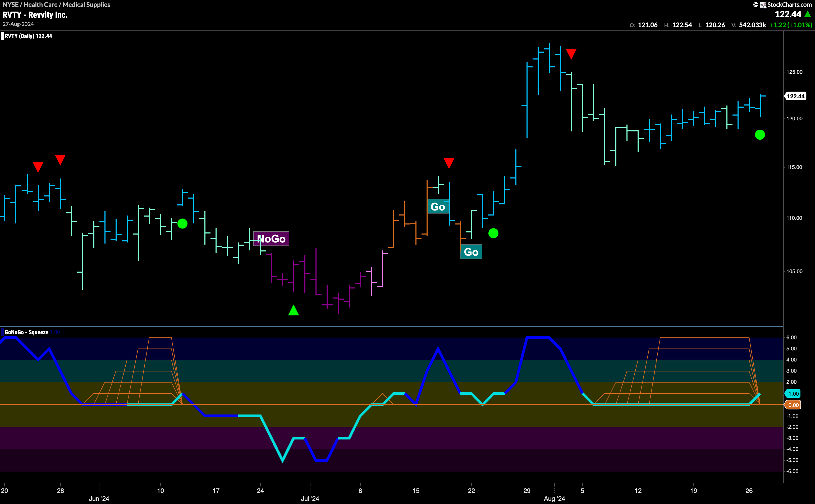The width and height of the screenshot is (815, 504).
Task: Click the 115.00 price axis label
Action: point(794,167)
